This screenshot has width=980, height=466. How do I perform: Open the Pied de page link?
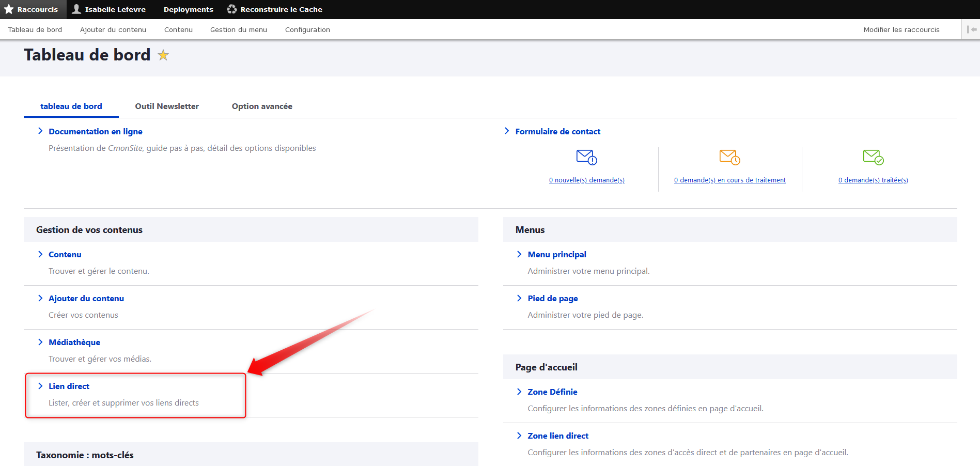[x=552, y=299]
